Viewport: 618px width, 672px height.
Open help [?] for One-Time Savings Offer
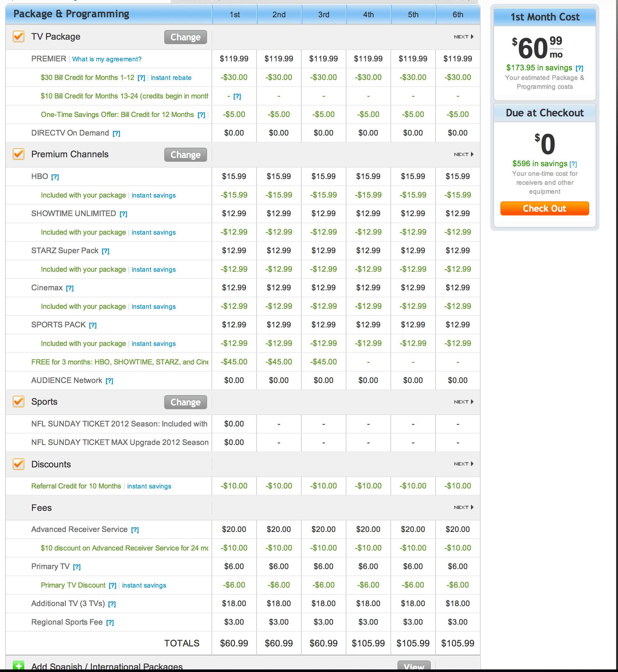201,115
